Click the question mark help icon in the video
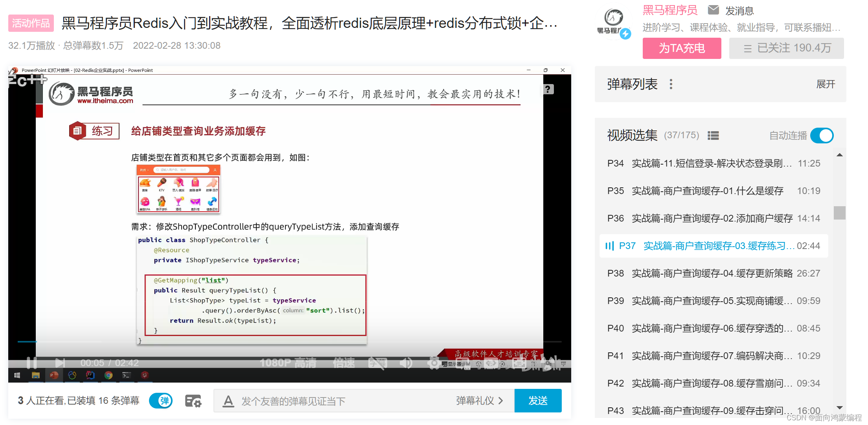 point(548,90)
